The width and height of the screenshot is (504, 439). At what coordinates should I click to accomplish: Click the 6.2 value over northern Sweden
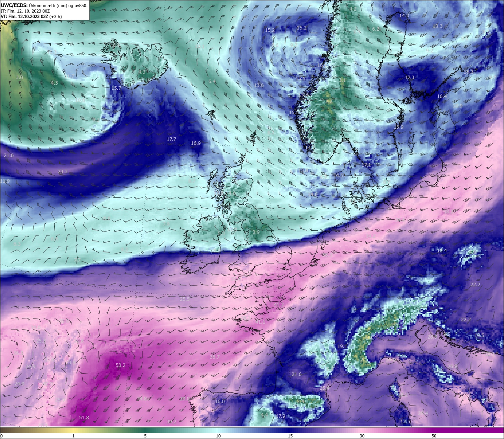tap(376, 29)
